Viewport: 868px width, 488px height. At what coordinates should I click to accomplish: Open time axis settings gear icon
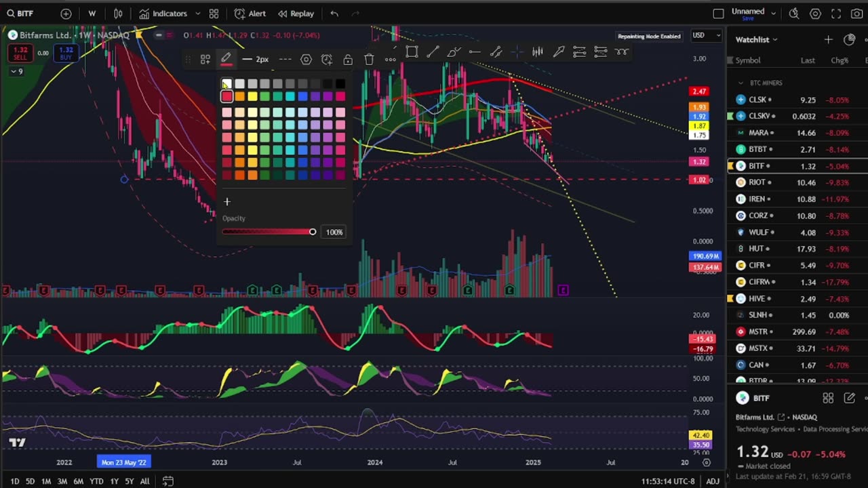point(706,462)
